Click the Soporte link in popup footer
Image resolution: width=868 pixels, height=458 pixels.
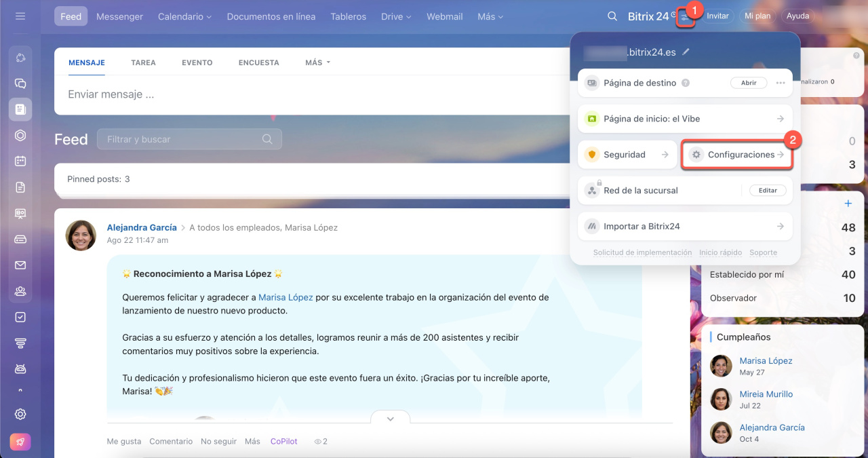(x=763, y=252)
